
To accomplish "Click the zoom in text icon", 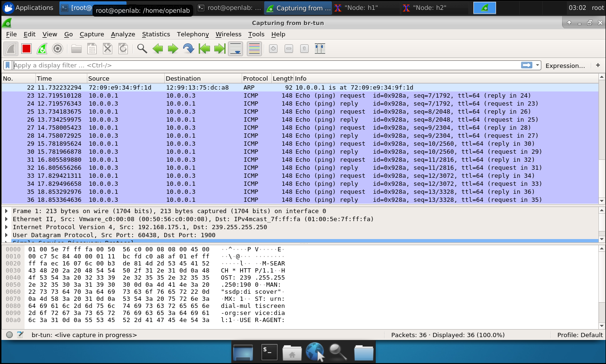I will coord(273,49).
